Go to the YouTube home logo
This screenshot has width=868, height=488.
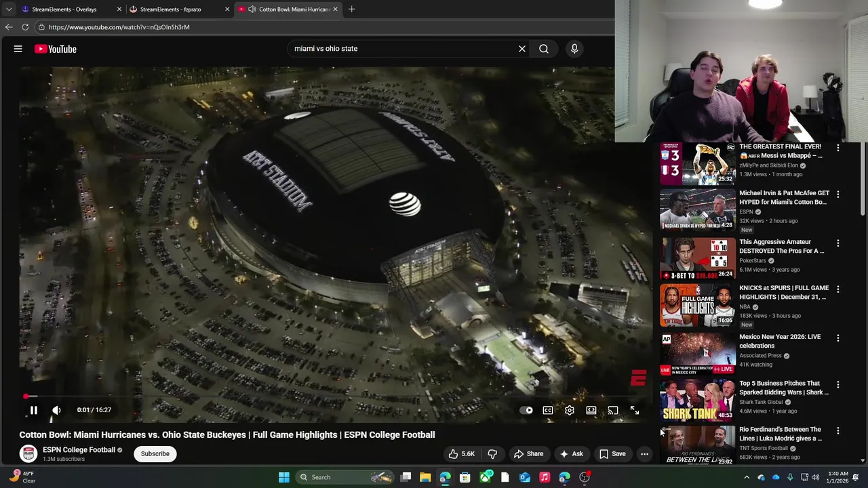(x=56, y=49)
